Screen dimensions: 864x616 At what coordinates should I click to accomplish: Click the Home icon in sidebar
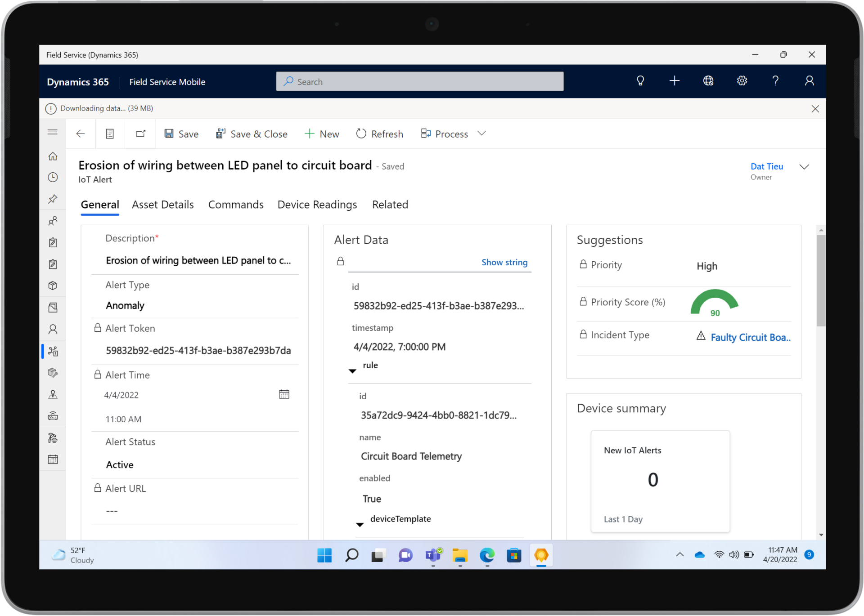pyautogui.click(x=53, y=156)
